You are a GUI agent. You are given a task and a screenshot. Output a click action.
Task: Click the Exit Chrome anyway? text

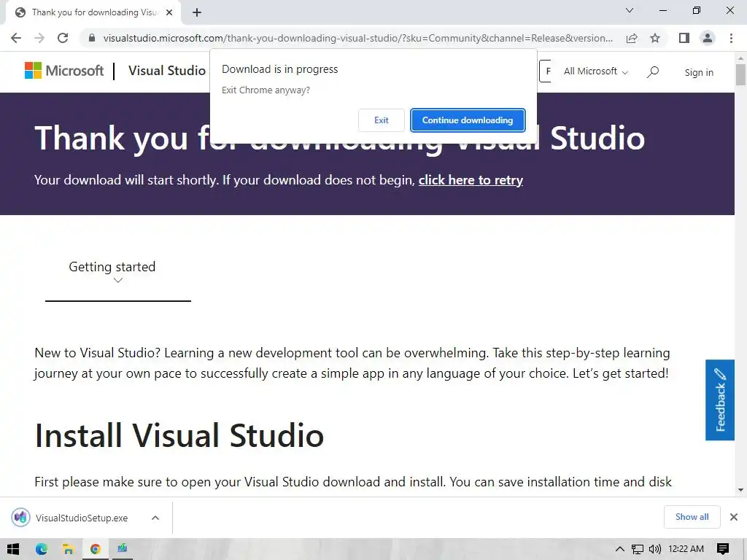pyautogui.click(x=266, y=90)
